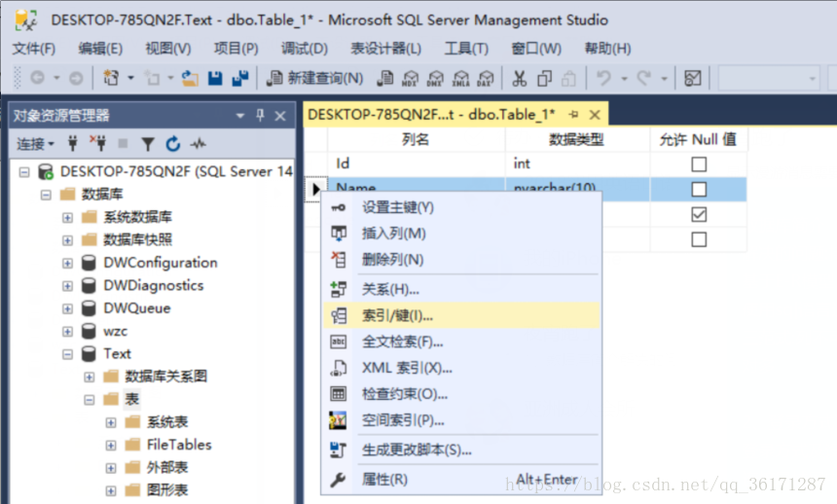Click the MDX query icon
Image resolution: width=837 pixels, height=504 pixels.
pos(410,79)
